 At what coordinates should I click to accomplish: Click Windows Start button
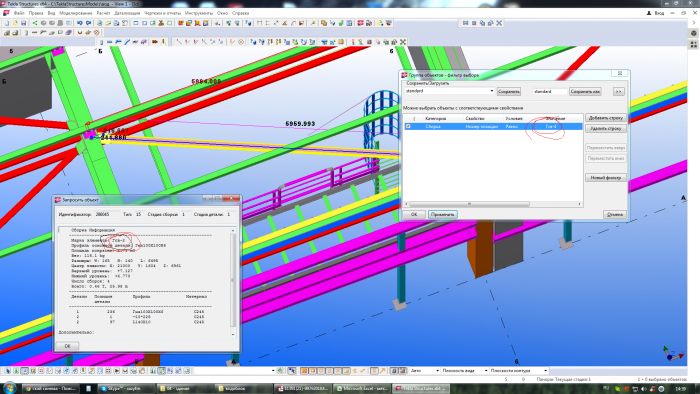9,388
